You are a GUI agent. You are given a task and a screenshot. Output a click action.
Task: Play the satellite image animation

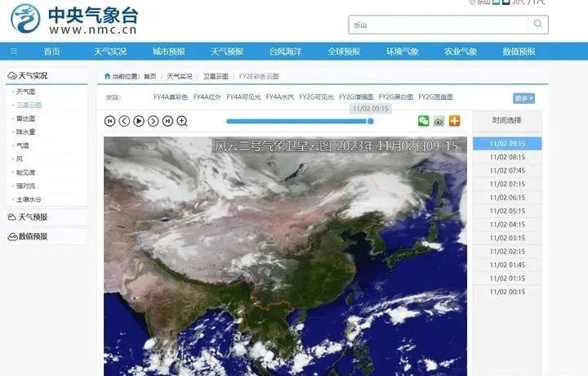(139, 121)
